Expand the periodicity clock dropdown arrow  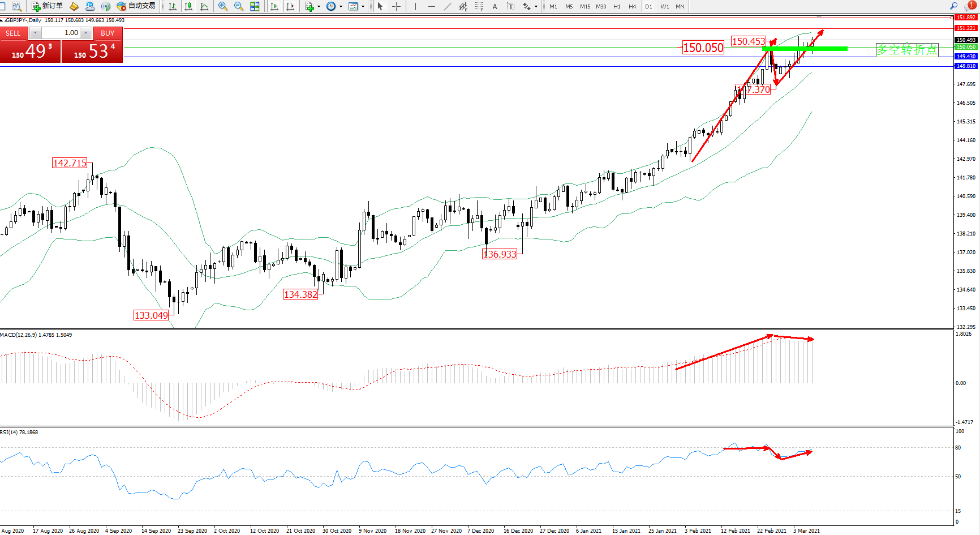point(341,7)
